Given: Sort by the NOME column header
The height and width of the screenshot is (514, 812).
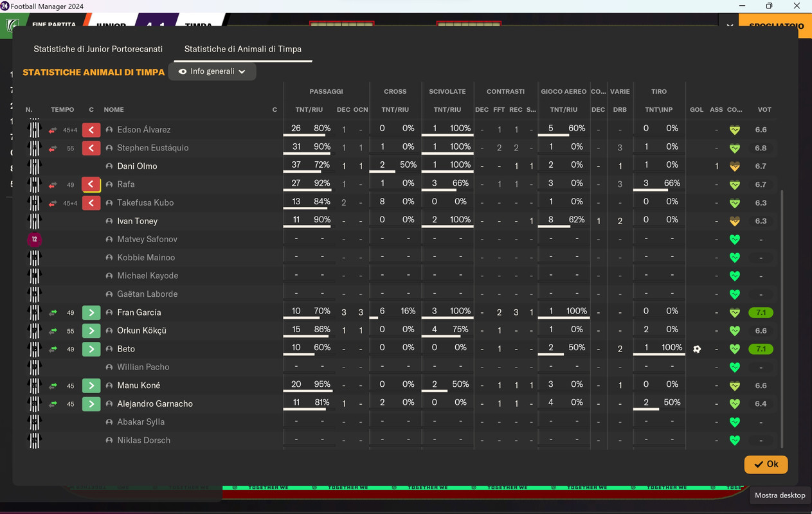Looking at the screenshot, I should 114,110.
